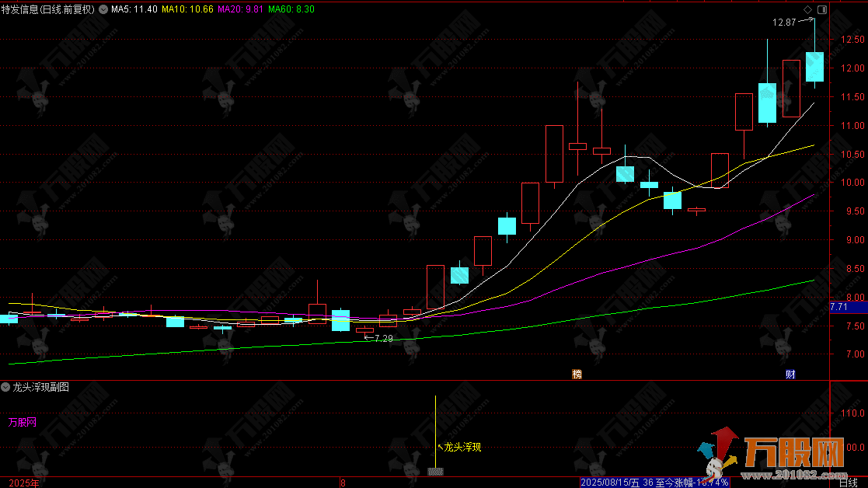This screenshot has width=868, height=488.
Task: Click the 榜 event marker
Action: click(577, 375)
